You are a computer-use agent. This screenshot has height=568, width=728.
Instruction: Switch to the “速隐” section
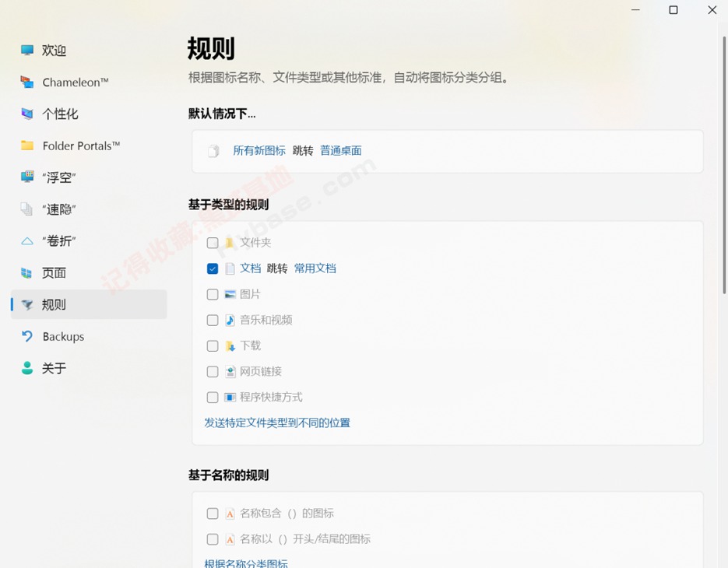(59, 209)
